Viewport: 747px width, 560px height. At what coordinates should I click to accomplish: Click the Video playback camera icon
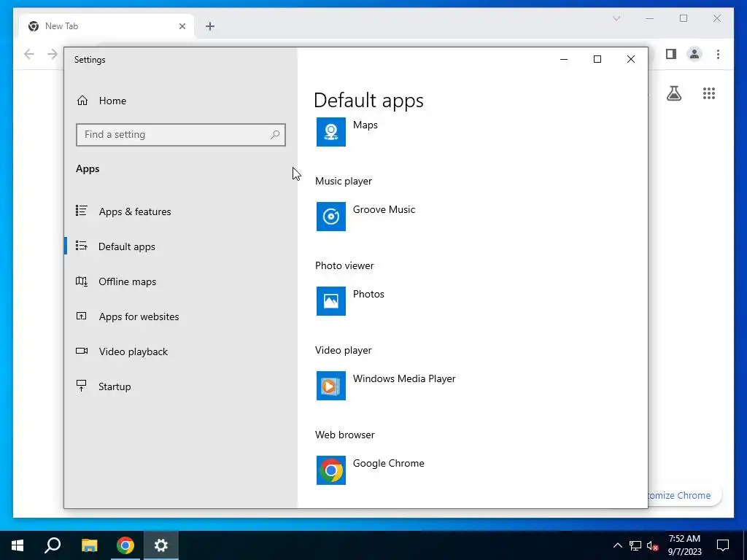point(82,351)
